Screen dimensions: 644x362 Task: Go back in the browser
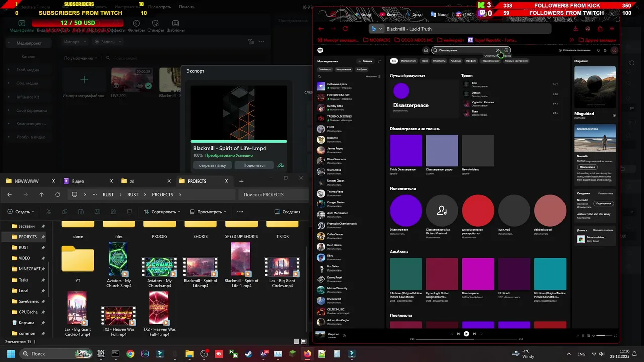320,29
